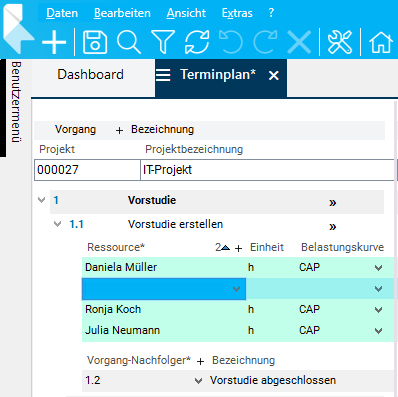Click Projekt field 000027
Viewport: 398px width, 397px height.
coord(87,170)
